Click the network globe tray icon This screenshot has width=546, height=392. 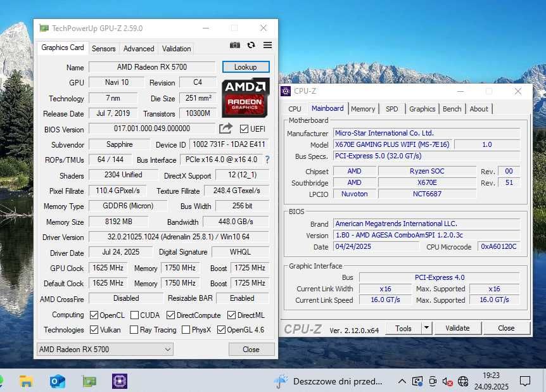(x=463, y=382)
